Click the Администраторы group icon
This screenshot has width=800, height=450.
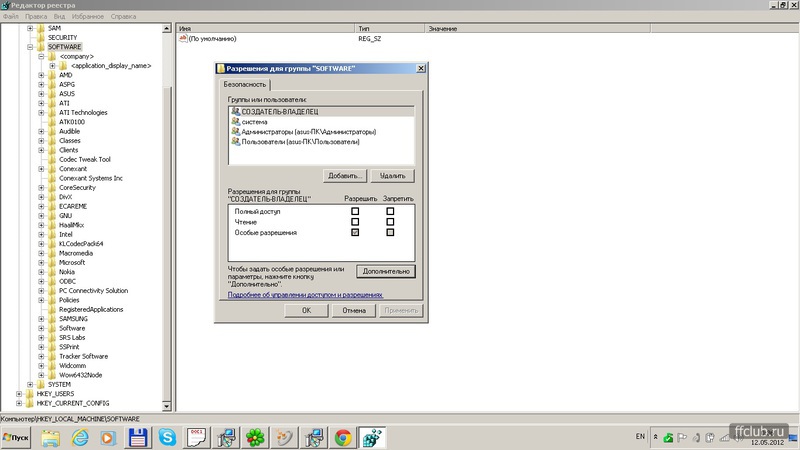[235, 131]
